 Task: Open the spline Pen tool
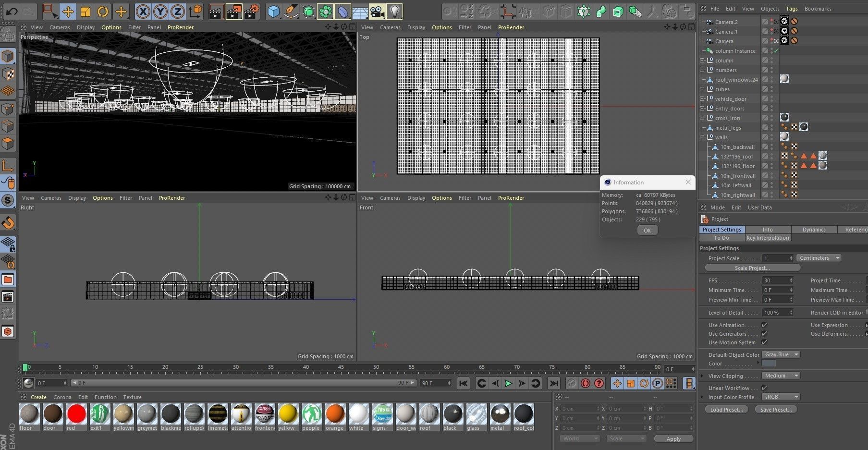click(x=291, y=12)
